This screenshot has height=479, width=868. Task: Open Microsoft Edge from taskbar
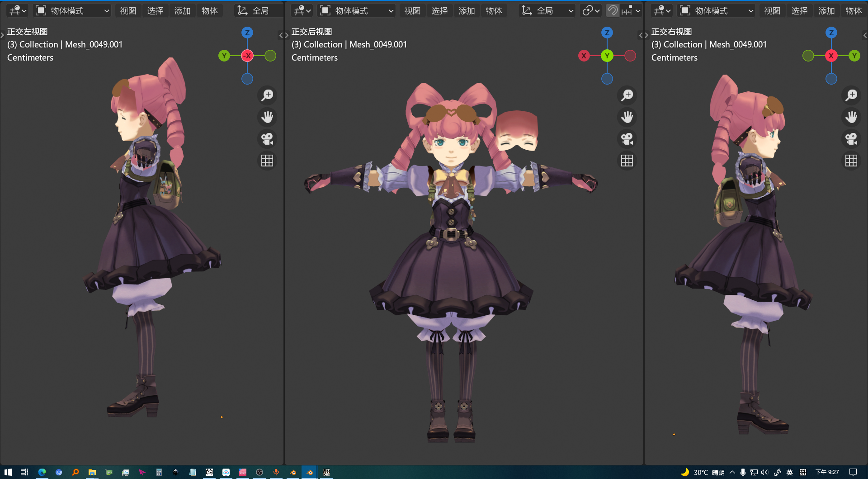(42, 472)
